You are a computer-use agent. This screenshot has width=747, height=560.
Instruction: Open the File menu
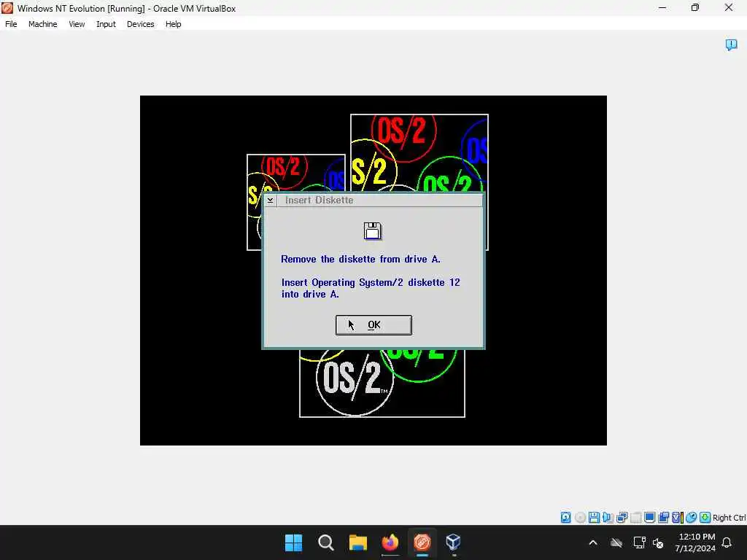tap(11, 24)
